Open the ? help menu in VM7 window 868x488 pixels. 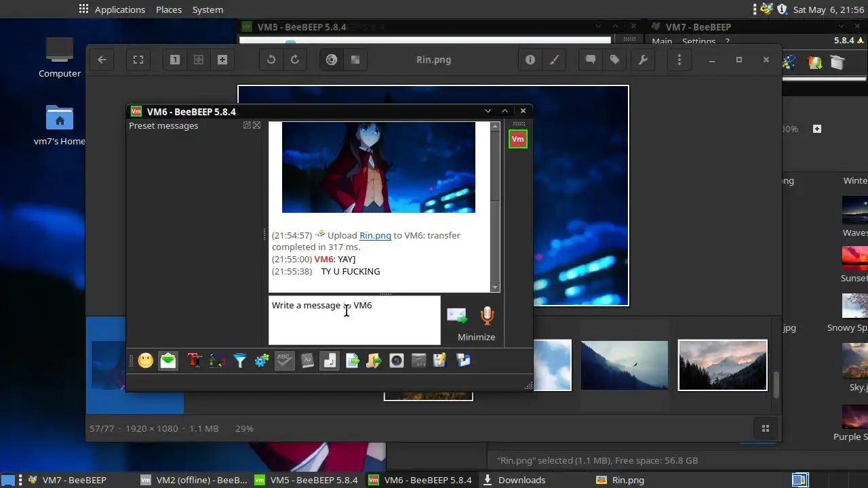coord(728,41)
